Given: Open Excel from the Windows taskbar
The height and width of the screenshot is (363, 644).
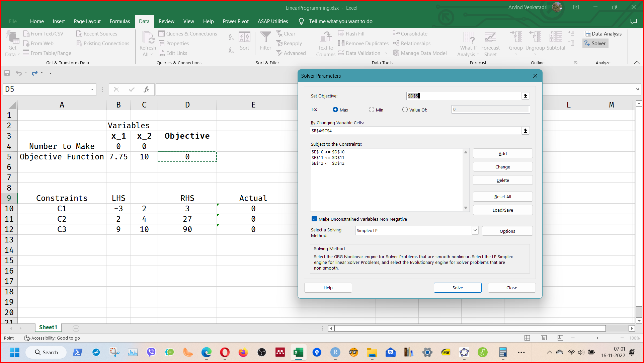Looking at the screenshot, I should pos(298,352).
